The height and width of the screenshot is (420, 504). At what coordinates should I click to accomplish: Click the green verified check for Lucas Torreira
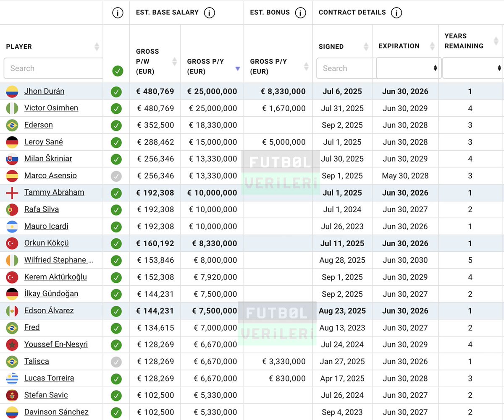[116, 379]
